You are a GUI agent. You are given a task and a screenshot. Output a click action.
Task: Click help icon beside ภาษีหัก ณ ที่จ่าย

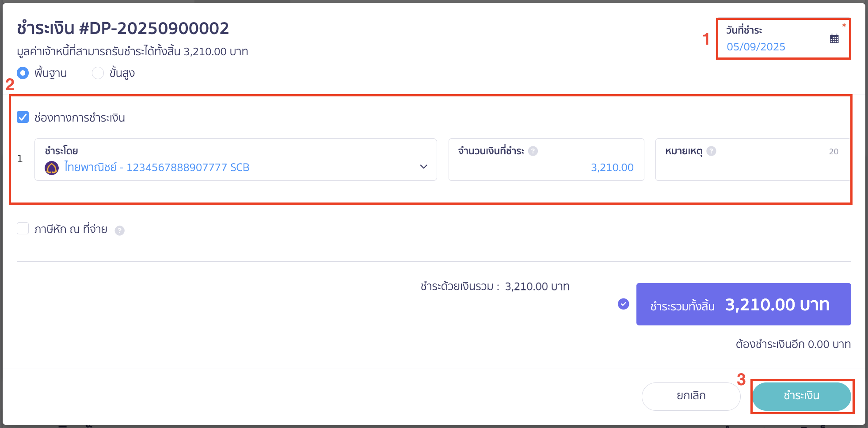119,230
